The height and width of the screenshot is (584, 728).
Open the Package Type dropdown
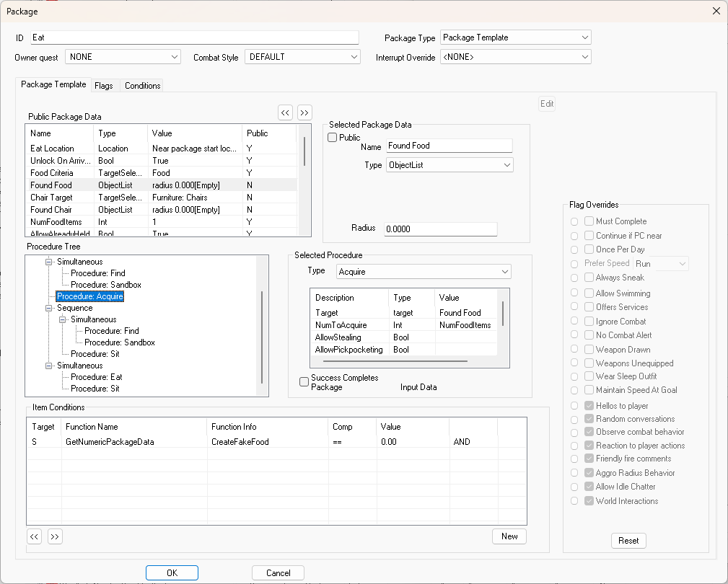click(515, 37)
